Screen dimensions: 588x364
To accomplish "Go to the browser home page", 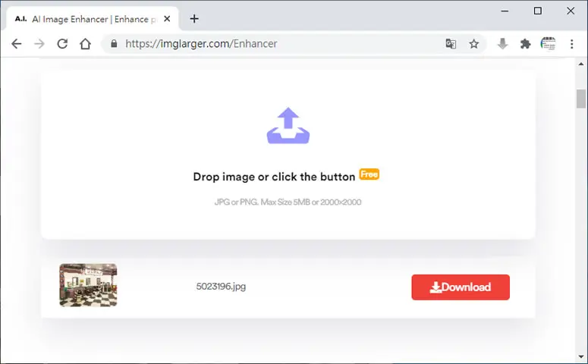I will coord(85,44).
